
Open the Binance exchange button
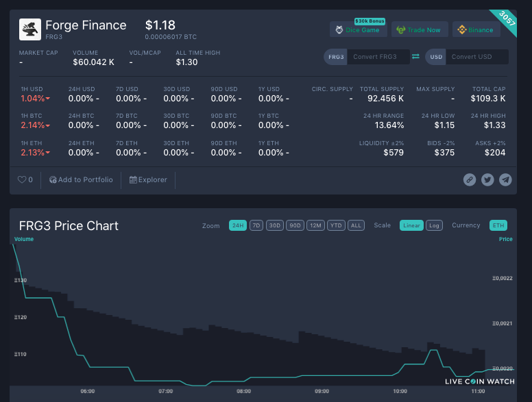point(476,29)
